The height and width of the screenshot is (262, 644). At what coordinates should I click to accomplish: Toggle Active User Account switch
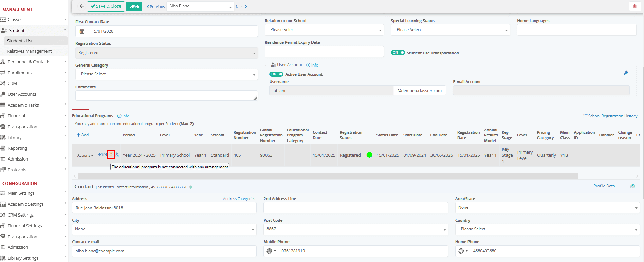coord(276,74)
